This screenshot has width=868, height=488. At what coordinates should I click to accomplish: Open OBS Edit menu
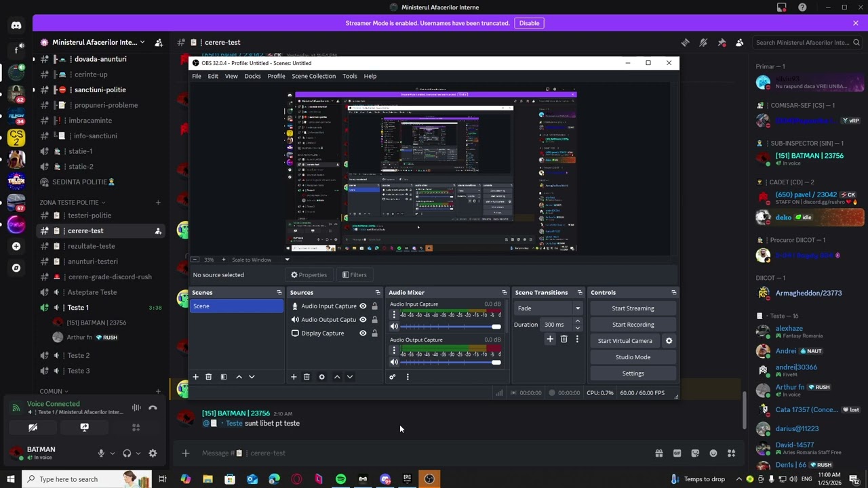pyautogui.click(x=213, y=76)
